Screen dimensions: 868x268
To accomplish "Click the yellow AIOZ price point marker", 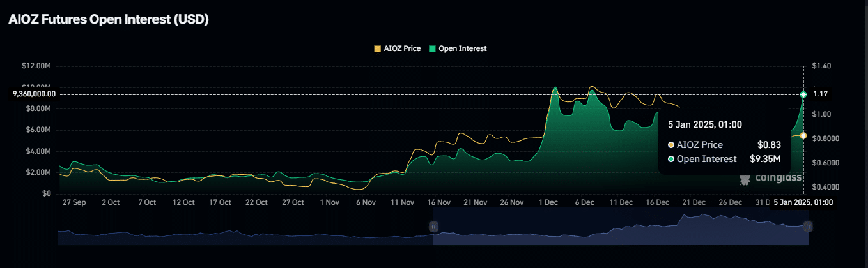I will click(803, 135).
